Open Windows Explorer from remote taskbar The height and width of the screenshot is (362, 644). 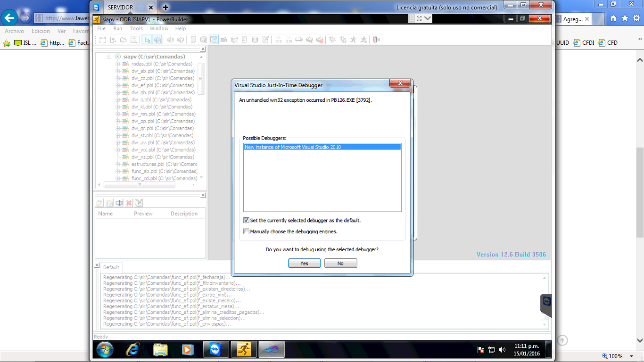coord(161,349)
